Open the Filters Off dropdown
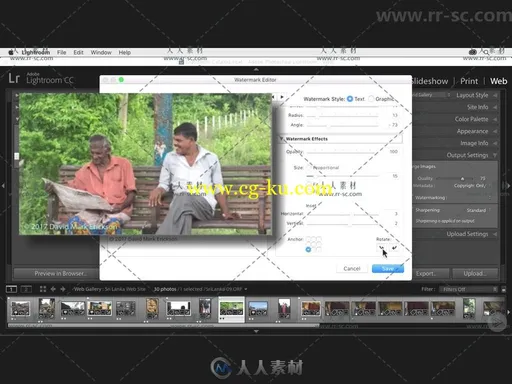Viewport: 512px width, 384px height. 468,289
